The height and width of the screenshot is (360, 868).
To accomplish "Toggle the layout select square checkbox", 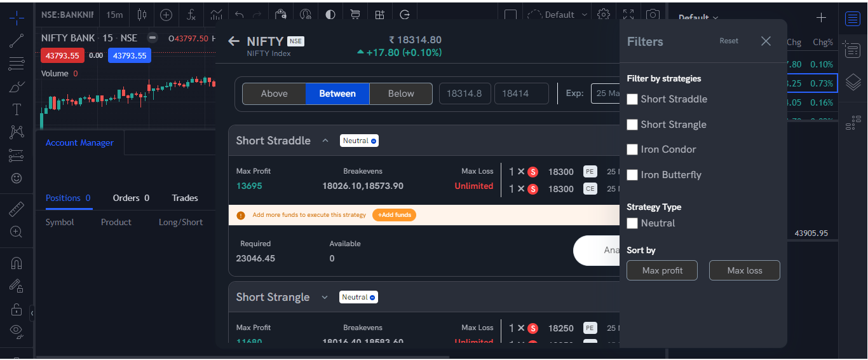I will [x=510, y=15].
